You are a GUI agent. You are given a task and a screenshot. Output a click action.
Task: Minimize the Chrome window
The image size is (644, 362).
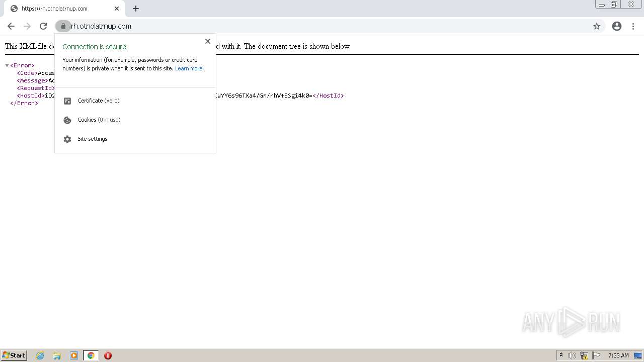(602, 5)
